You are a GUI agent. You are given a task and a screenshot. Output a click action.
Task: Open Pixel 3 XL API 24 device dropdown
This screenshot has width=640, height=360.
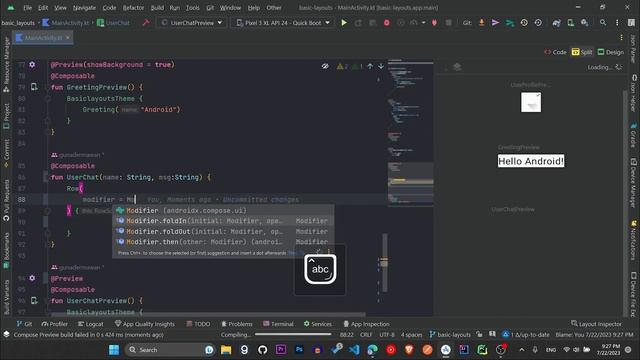(x=283, y=23)
